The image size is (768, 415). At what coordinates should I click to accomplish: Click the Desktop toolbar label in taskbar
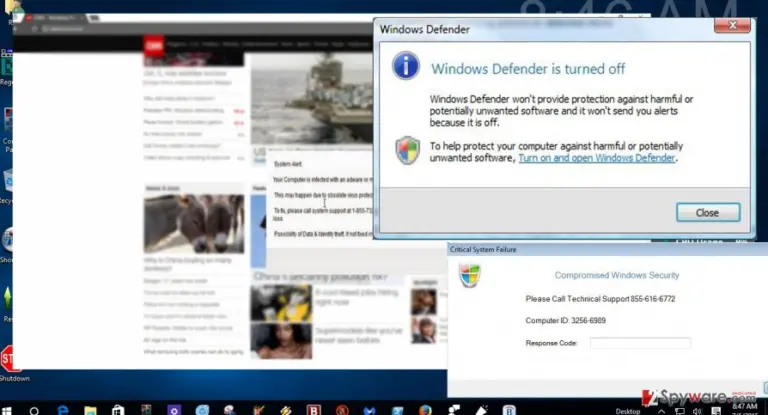tap(628, 411)
